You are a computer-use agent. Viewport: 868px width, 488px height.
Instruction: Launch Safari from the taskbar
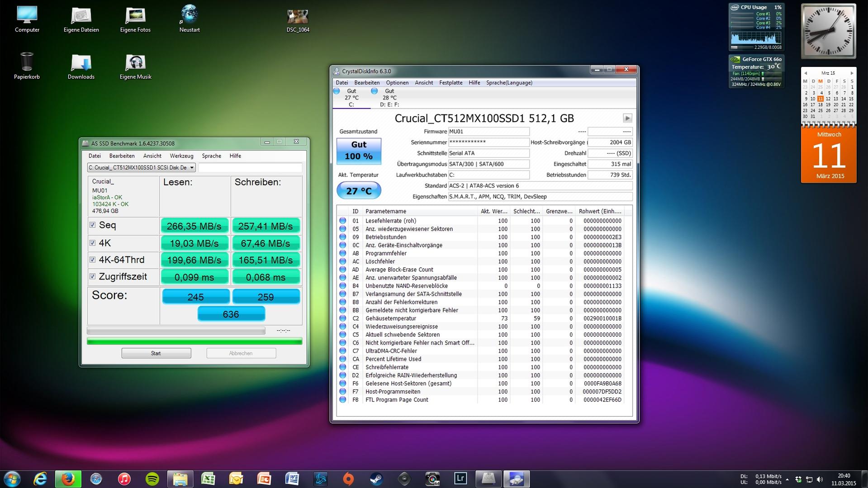[x=96, y=479]
